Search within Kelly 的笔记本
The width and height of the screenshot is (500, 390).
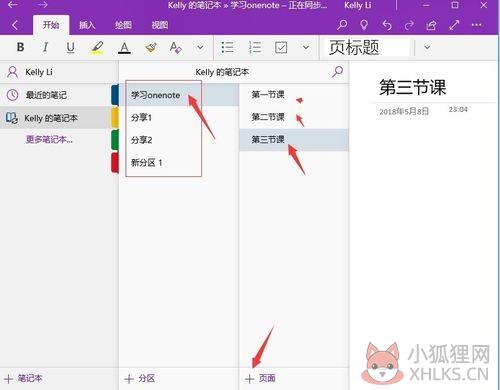click(338, 72)
